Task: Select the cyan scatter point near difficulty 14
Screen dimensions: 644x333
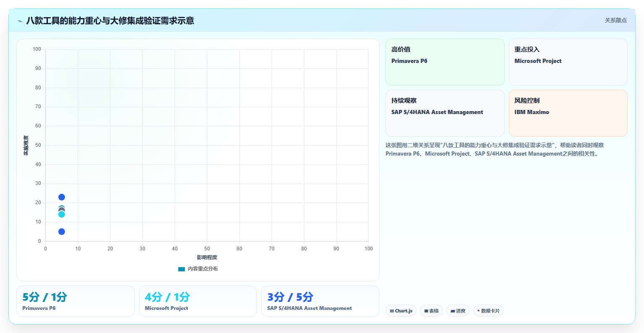Action: [62, 214]
